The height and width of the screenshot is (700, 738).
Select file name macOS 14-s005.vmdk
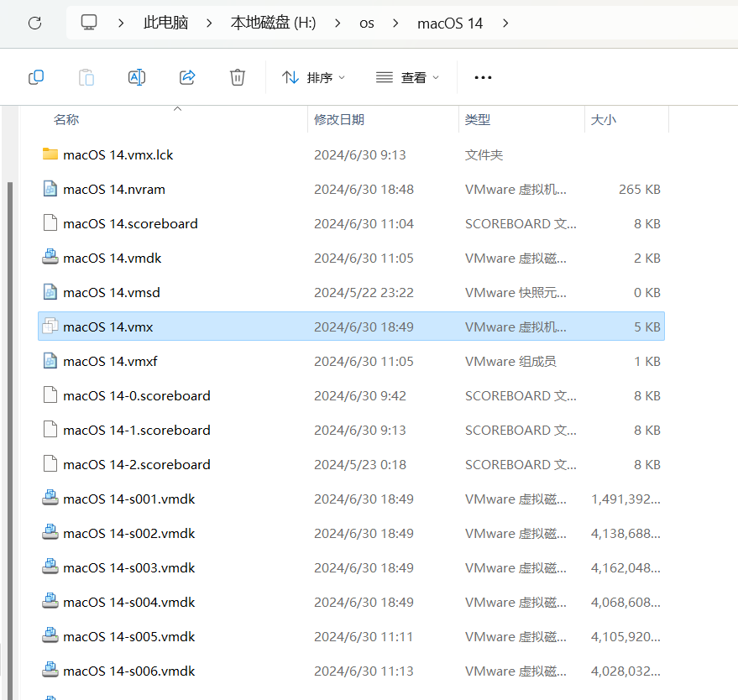coord(129,636)
